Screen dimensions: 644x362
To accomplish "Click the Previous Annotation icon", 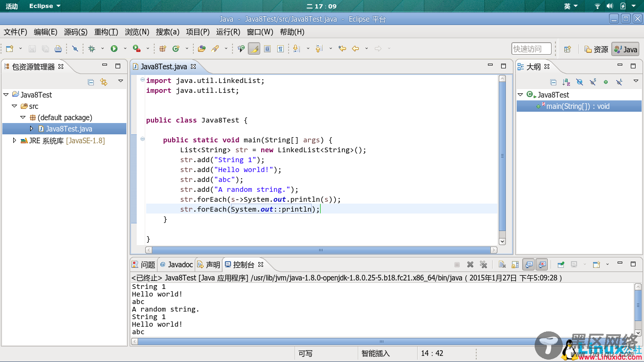I will (319, 49).
